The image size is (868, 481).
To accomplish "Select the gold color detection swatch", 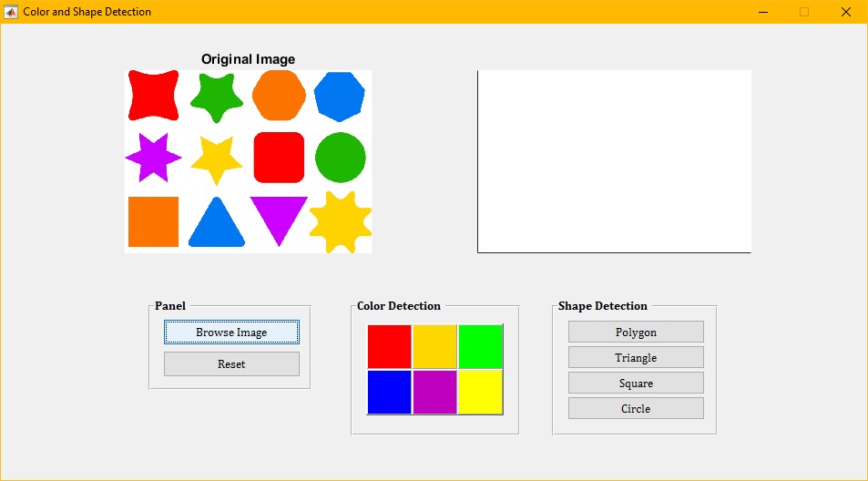I will click(435, 346).
